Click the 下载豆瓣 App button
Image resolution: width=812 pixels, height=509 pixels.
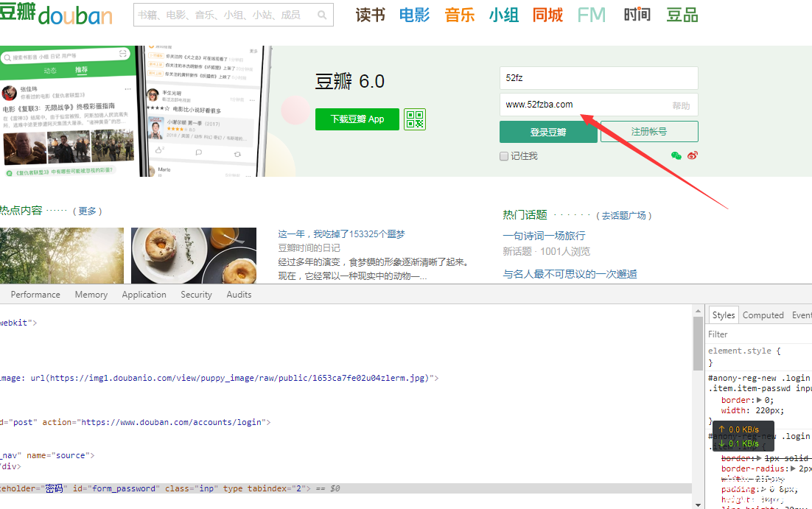[357, 119]
